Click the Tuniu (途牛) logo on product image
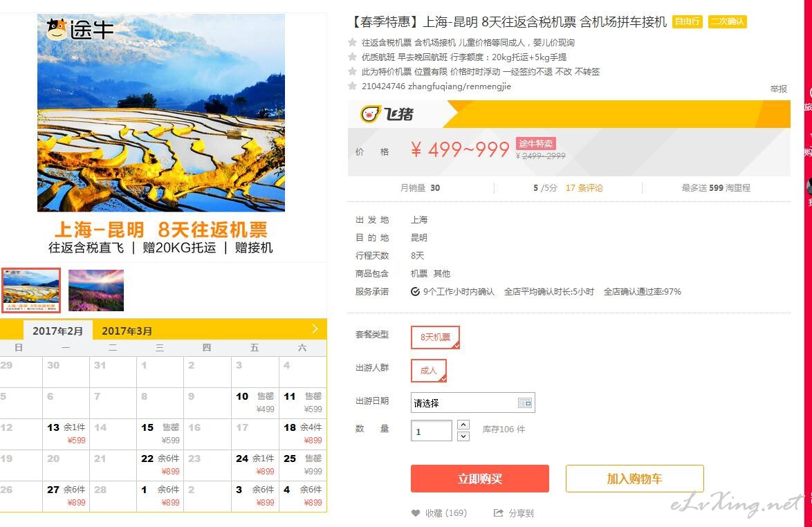 coord(80,30)
